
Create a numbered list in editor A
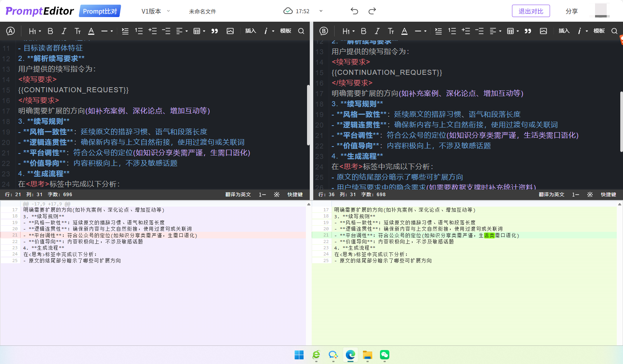coord(139,31)
